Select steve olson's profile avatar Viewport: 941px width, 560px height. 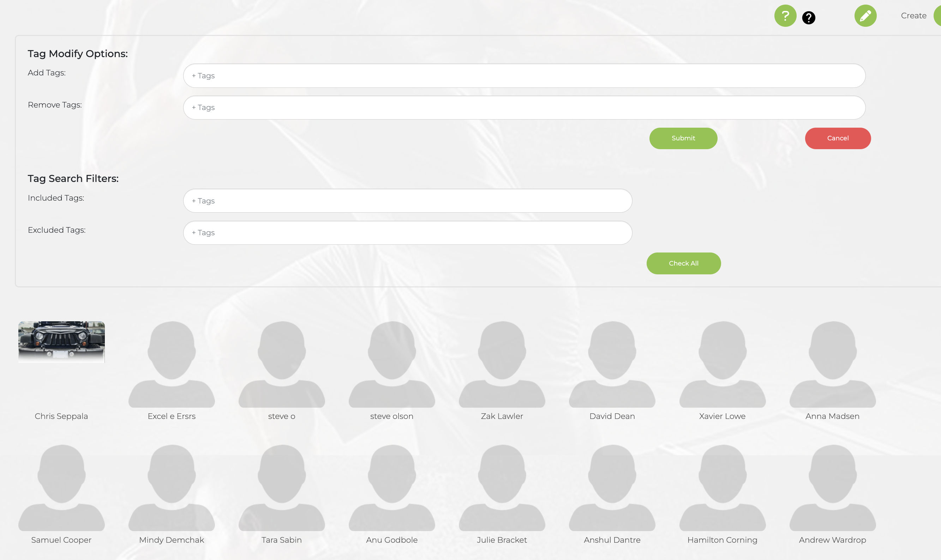[x=391, y=363]
